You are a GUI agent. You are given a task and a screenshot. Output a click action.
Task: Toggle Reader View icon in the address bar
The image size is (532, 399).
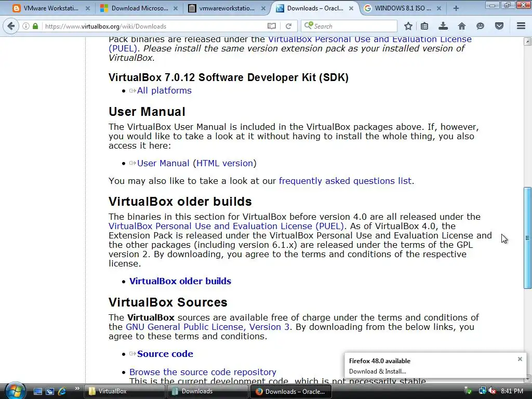pyautogui.click(x=271, y=26)
